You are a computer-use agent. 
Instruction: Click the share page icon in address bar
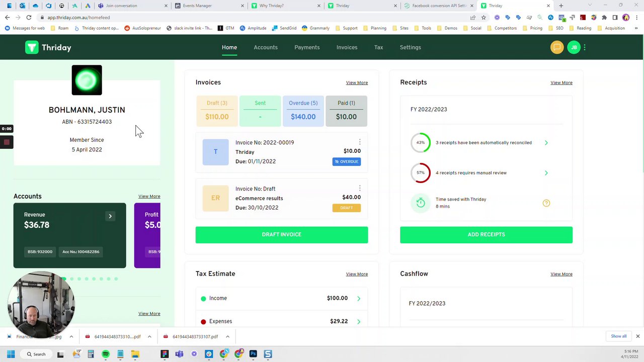(x=473, y=17)
